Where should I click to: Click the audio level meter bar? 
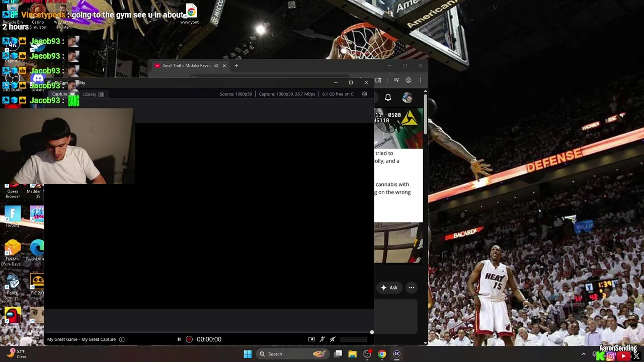click(354, 339)
